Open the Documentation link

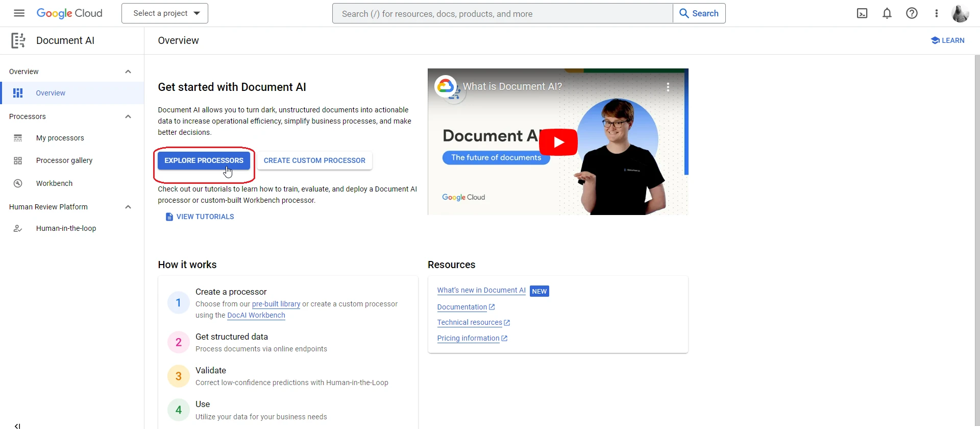(462, 307)
